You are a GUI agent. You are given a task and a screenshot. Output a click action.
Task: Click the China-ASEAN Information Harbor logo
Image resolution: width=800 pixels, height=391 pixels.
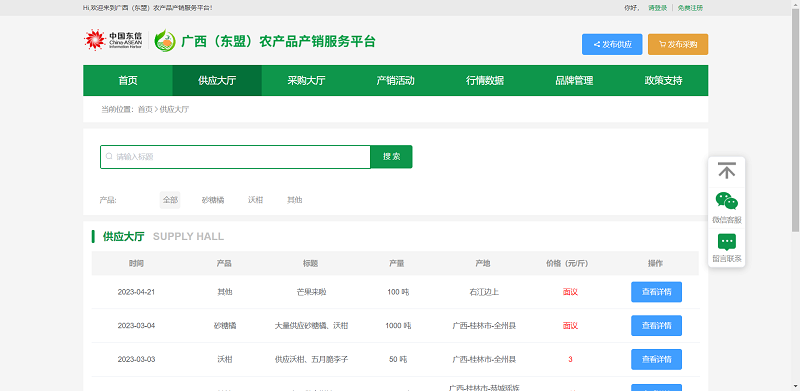[113, 40]
